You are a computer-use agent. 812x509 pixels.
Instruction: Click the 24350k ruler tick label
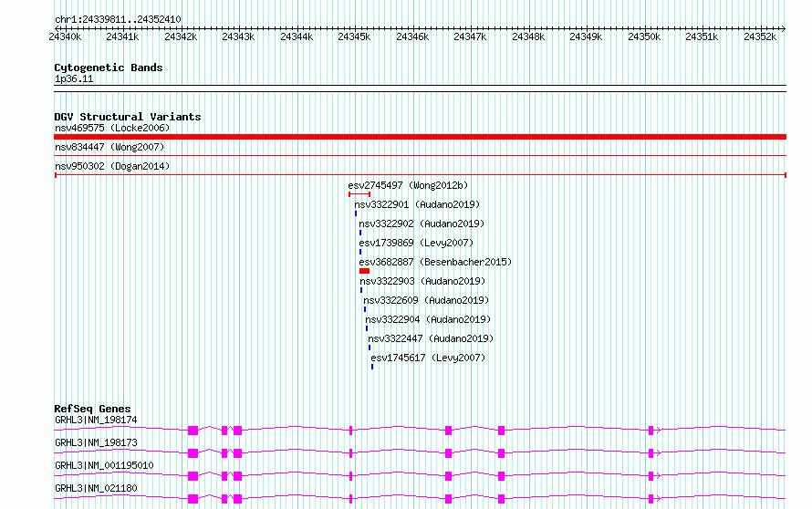click(644, 36)
